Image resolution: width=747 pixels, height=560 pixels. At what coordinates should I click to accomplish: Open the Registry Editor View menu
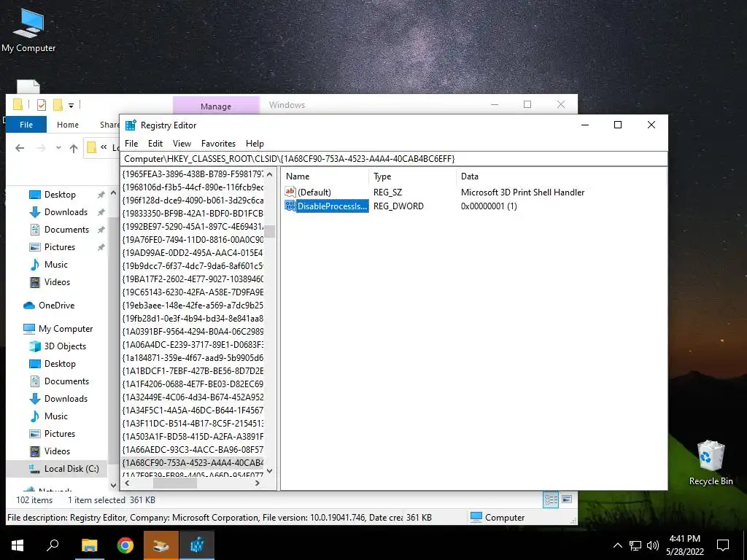182,144
